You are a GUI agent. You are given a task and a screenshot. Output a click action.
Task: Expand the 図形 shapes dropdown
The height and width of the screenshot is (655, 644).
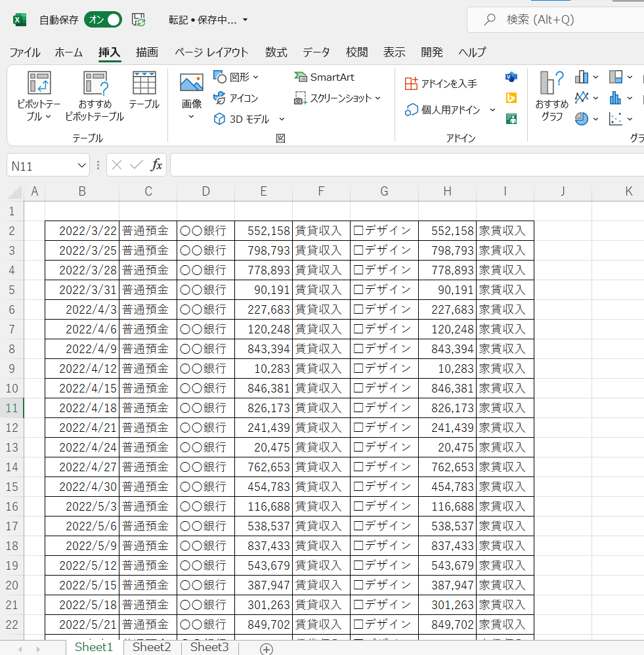[255, 77]
